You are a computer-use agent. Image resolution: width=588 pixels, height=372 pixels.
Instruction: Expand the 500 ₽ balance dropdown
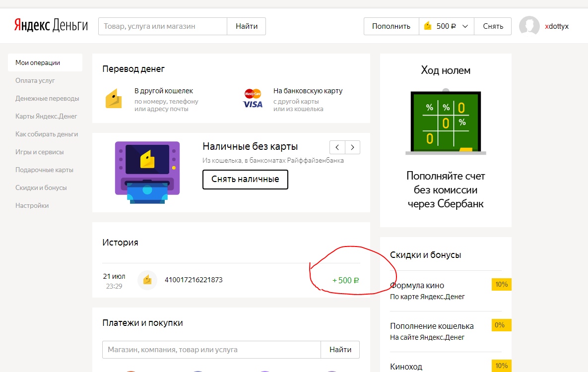[x=446, y=26]
